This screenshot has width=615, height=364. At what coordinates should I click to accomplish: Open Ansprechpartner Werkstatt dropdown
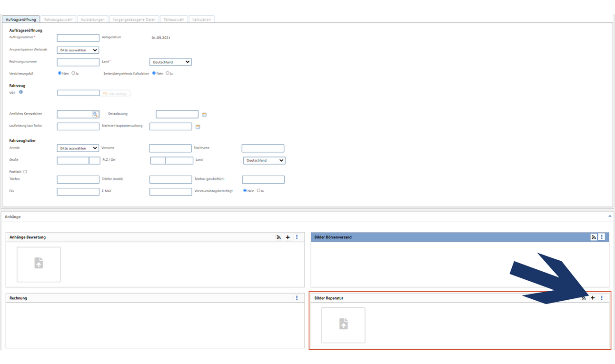point(78,50)
